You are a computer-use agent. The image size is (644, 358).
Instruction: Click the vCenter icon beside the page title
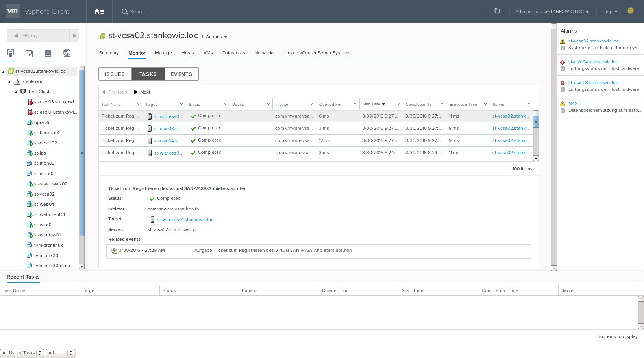[x=102, y=36]
